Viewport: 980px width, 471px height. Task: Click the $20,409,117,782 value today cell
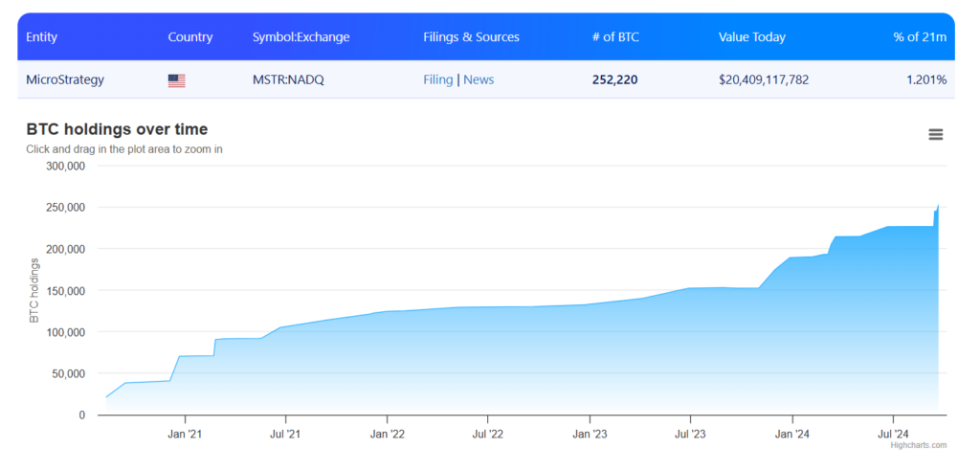[763, 79]
